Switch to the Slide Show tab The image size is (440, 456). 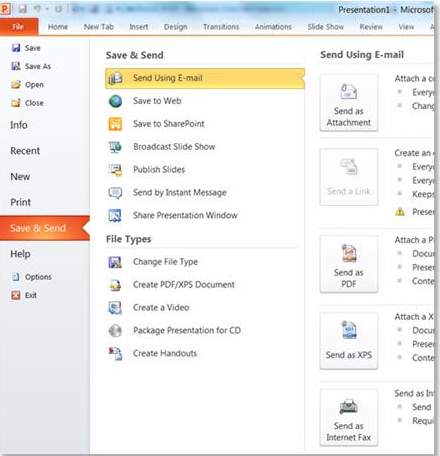(325, 27)
